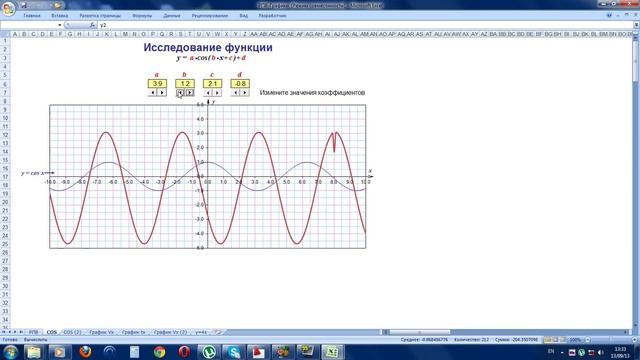This screenshot has width=640, height=360.
Task: Click the 100% zoom level button
Action: (575, 340)
